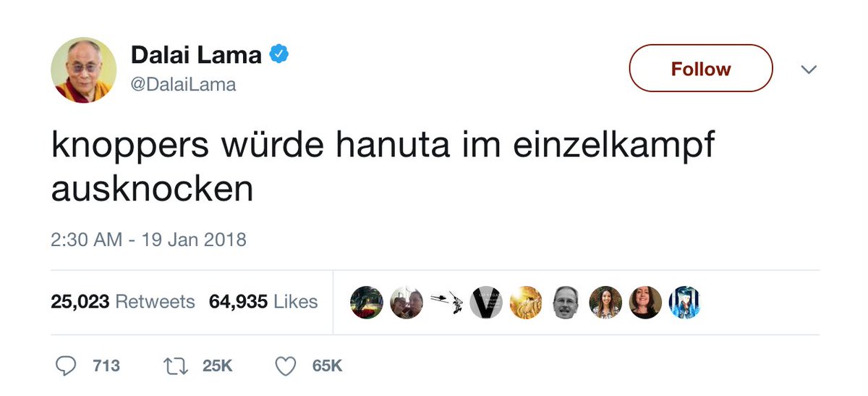Open the last blue-toned liker avatar
The image size is (868, 396).
pyautogui.click(x=684, y=302)
